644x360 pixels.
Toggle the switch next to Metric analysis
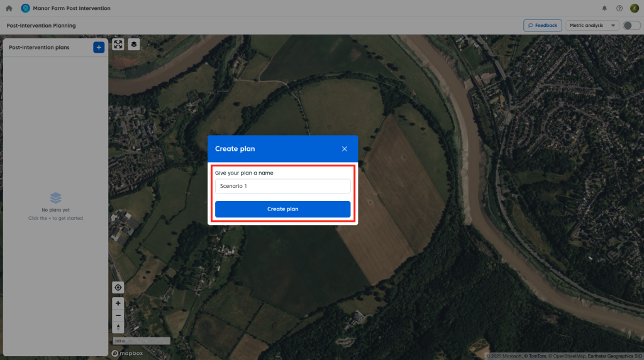(x=631, y=26)
